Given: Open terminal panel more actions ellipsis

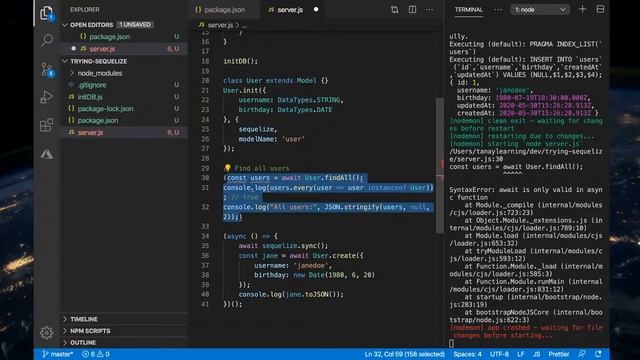Looking at the screenshot, I should [498, 9].
